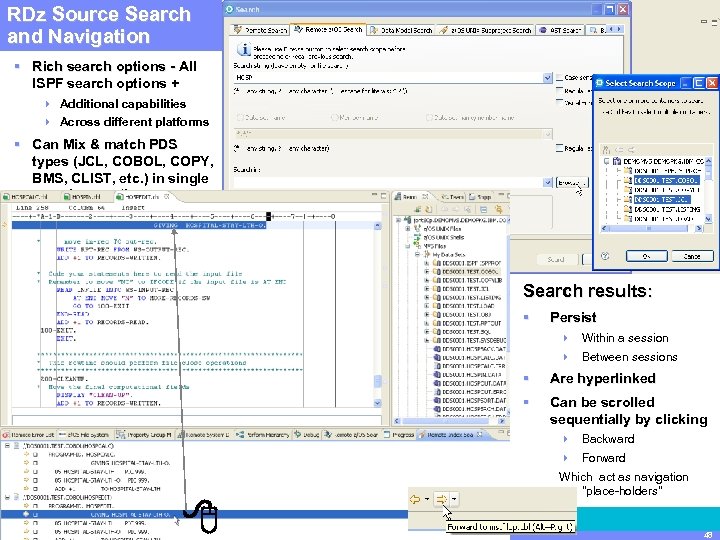
Task: Select DDS0001.TEST.OBJ in Remote Systems tree
Action: click(466, 315)
